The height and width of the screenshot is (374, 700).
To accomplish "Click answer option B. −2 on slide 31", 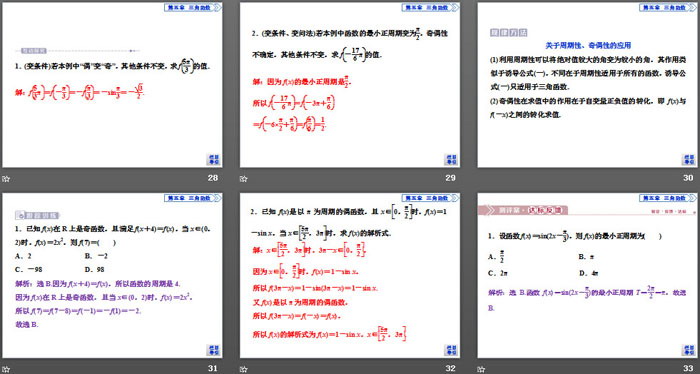I will [96, 256].
